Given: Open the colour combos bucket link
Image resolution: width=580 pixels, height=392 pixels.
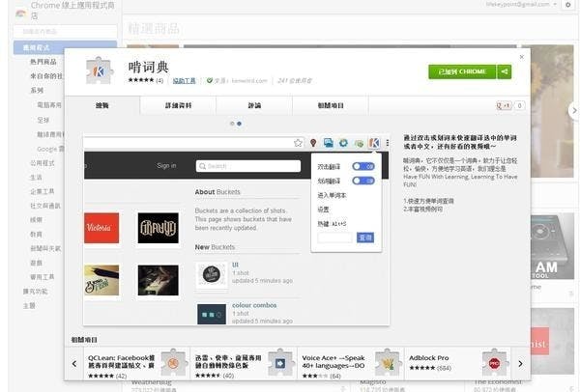Looking at the screenshot, I should pyautogui.click(x=254, y=305).
